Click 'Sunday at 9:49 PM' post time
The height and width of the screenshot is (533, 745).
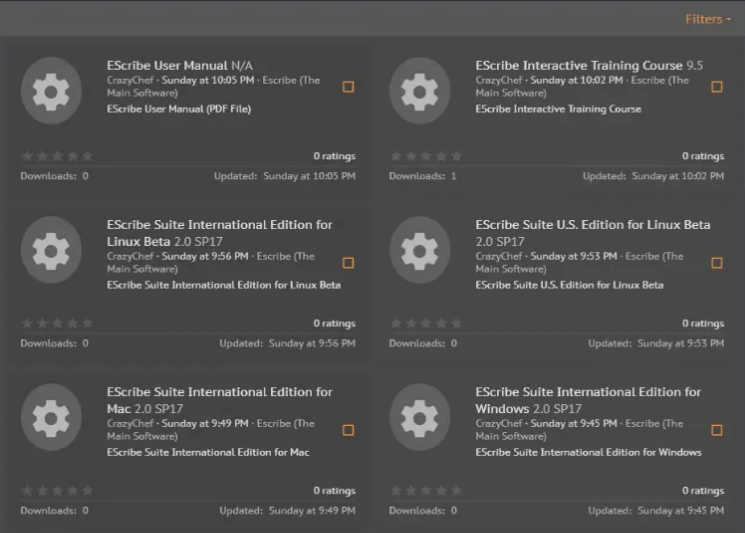click(205, 423)
